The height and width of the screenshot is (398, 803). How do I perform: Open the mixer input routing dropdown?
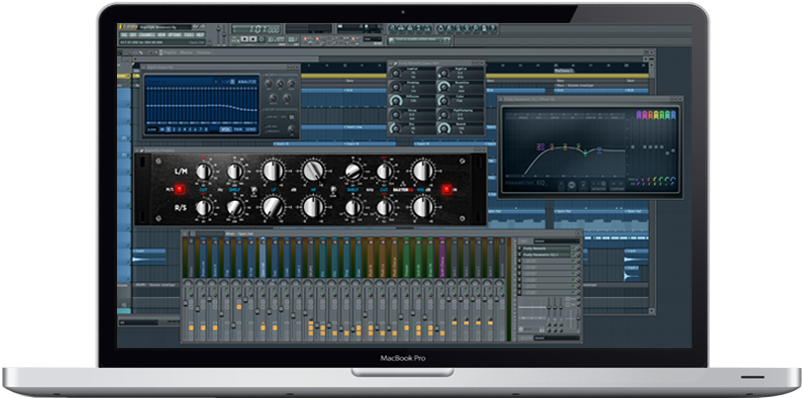556,241
